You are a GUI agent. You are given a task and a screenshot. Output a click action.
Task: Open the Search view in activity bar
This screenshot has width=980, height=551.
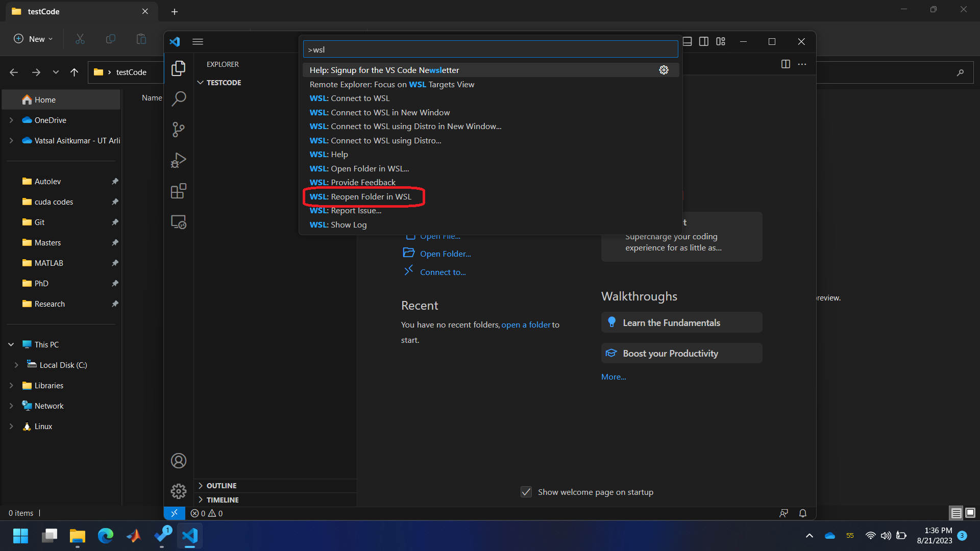(x=178, y=98)
